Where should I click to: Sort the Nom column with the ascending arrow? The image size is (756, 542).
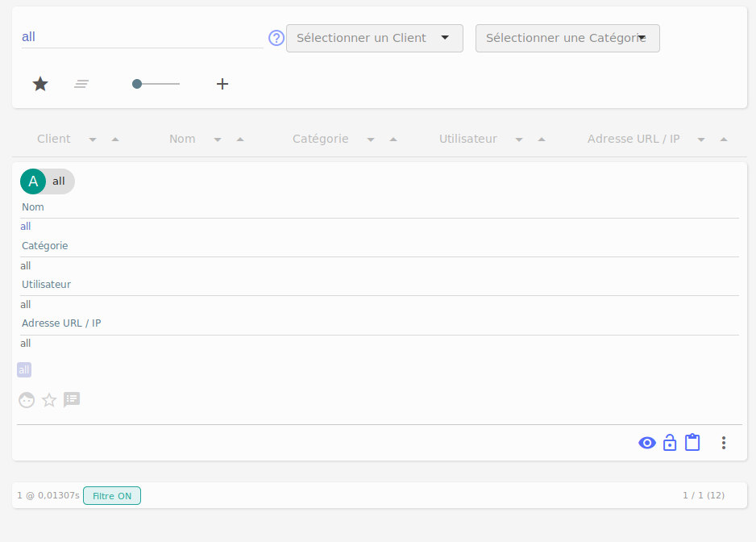click(239, 139)
